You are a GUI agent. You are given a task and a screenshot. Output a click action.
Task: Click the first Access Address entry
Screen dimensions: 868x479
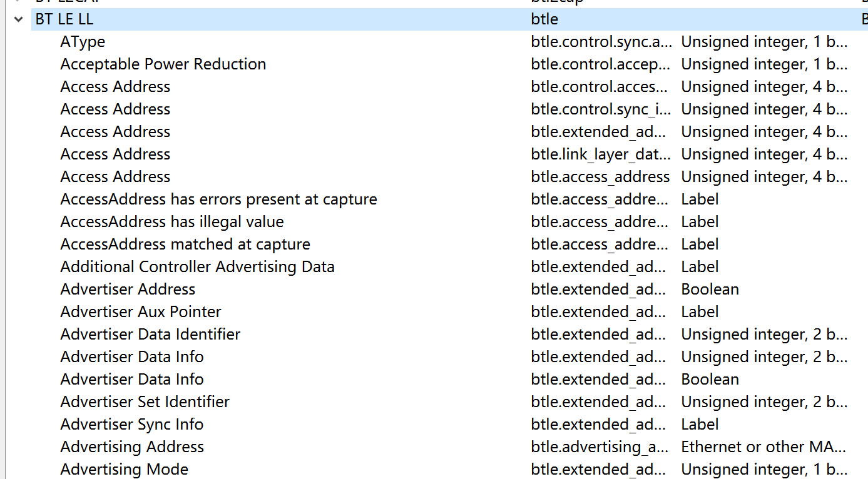115,86
